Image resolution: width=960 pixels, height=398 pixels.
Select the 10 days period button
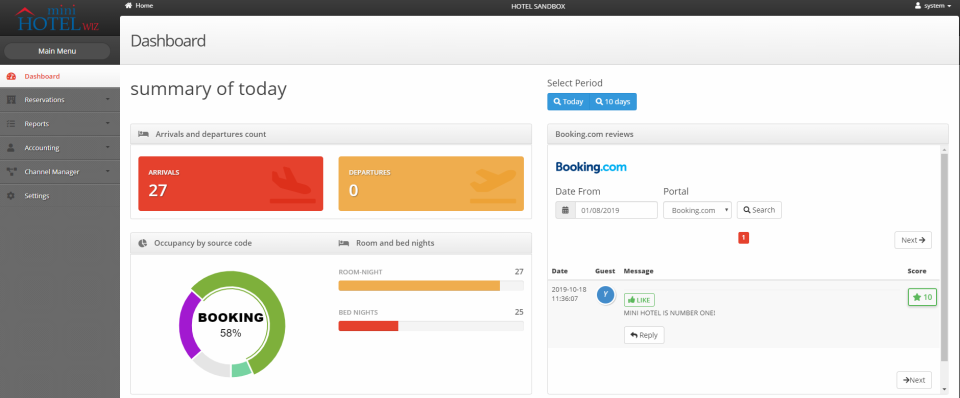(613, 102)
